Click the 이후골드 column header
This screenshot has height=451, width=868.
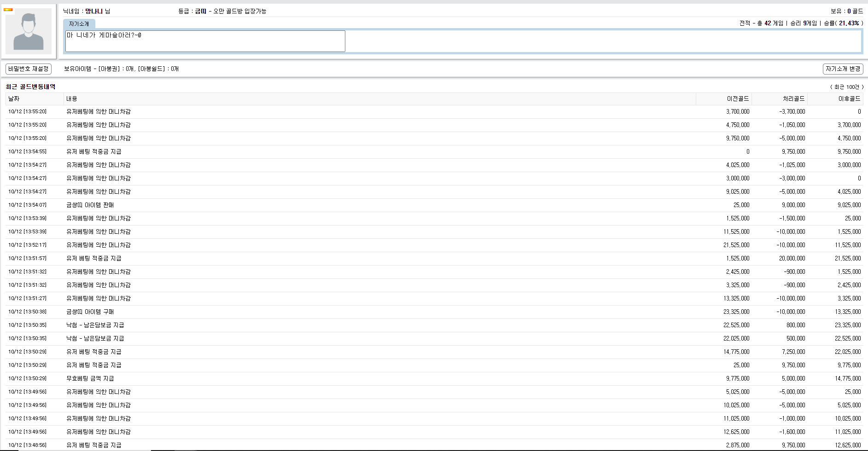click(849, 99)
